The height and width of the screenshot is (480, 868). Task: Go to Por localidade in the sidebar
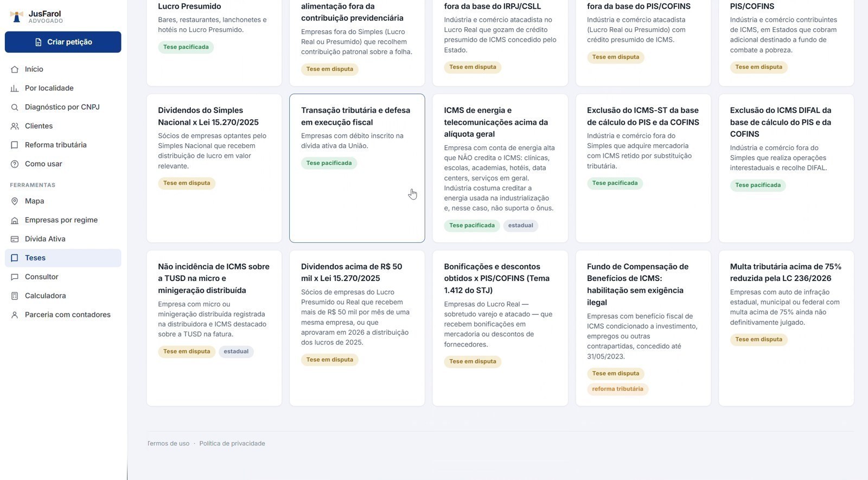[x=63, y=88]
